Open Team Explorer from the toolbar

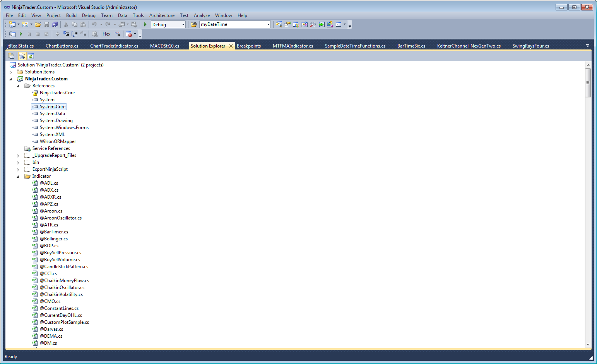[x=296, y=24]
